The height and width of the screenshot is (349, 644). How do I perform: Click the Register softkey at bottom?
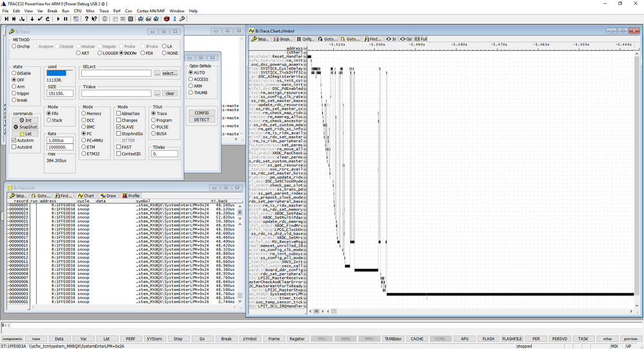point(297,339)
